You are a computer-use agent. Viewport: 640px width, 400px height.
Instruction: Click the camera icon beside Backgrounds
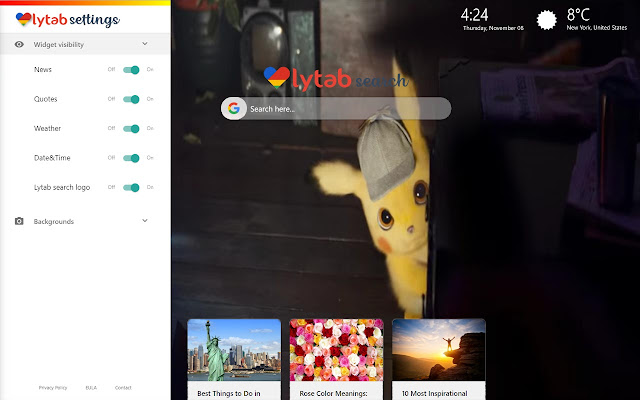pos(19,221)
